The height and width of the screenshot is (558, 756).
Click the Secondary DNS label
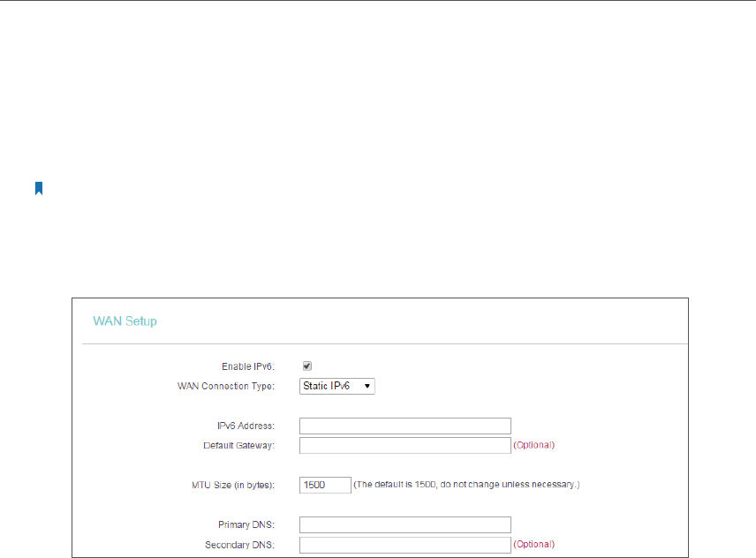pyautogui.click(x=239, y=545)
